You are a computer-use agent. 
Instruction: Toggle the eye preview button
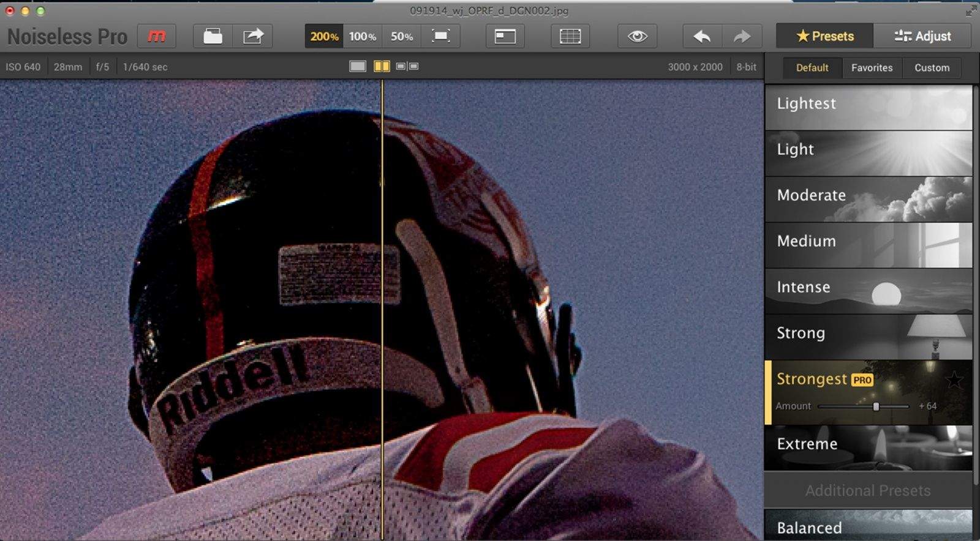[637, 36]
